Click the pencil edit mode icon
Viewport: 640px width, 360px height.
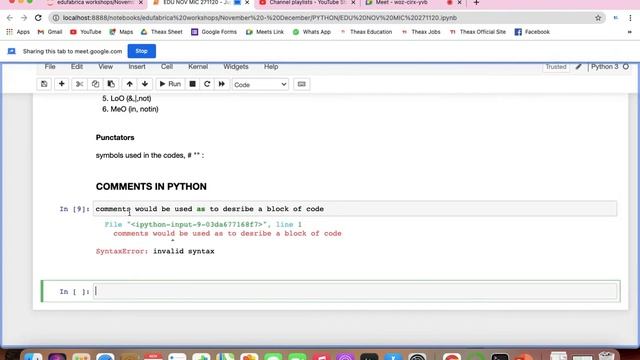pos(578,67)
